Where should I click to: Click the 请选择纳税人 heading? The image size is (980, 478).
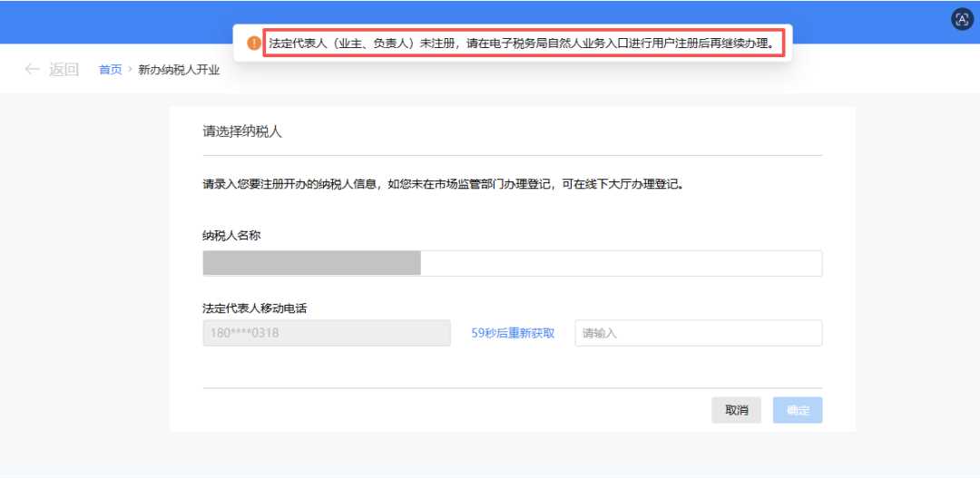(242, 132)
